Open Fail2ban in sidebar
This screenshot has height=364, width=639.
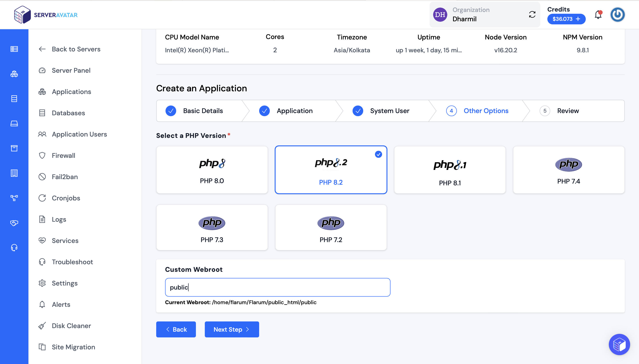pyautogui.click(x=58, y=177)
